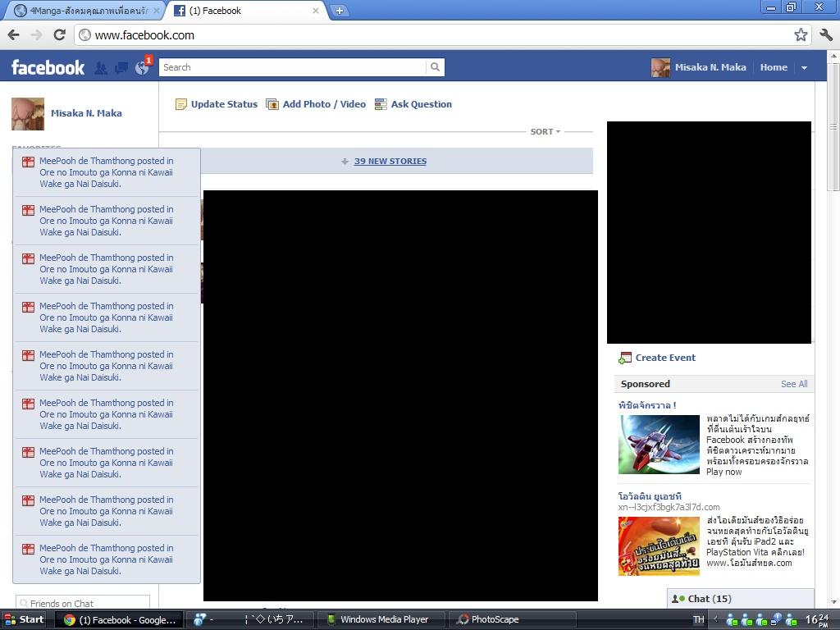Image resolution: width=840 pixels, height=630 pixels.
Task: Click the Update Status icon
Action: point(181,104)
